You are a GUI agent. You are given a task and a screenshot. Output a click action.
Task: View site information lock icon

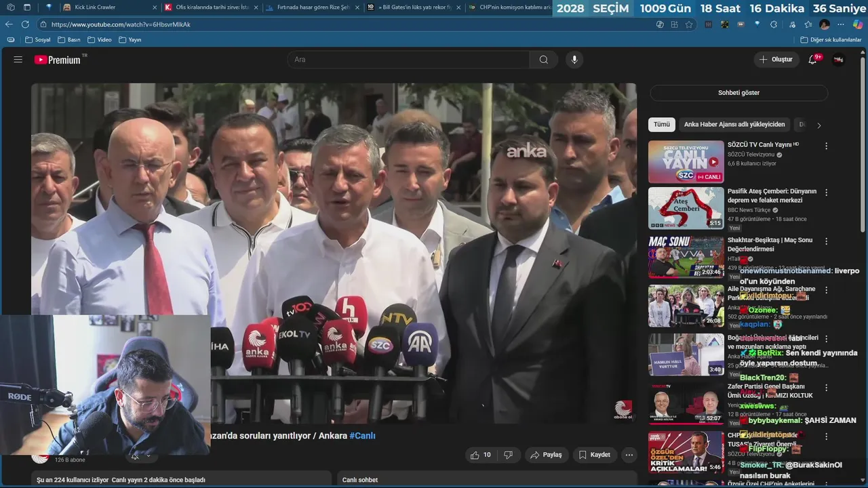coord(43,24)
